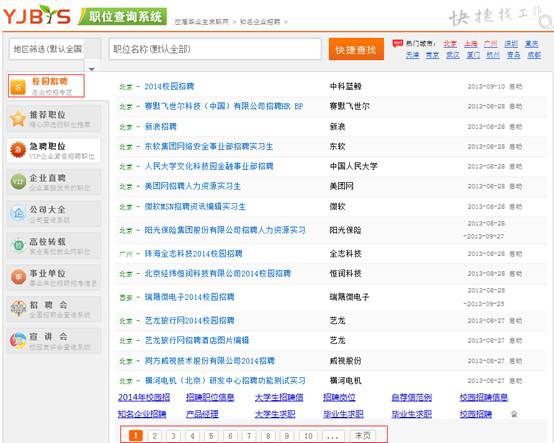Click the 招聘会 sidebar icon

(18, 308)
